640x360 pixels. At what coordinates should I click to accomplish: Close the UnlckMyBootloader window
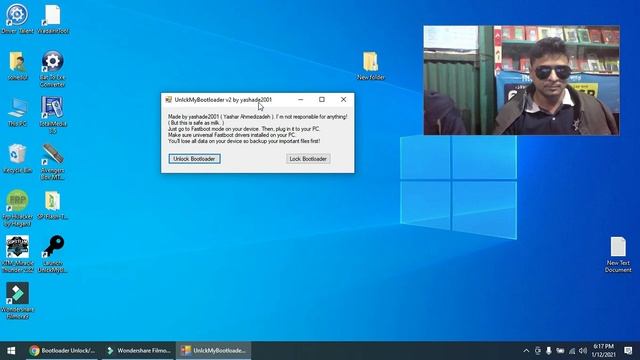pyautogui.click(x=343, y=100)
